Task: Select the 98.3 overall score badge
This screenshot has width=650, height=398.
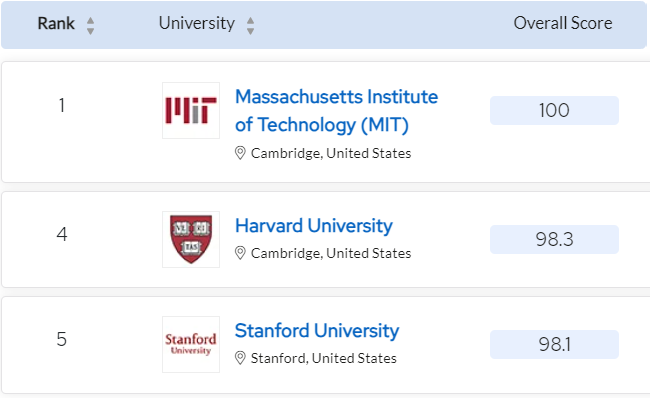Action: click(554, 239)
